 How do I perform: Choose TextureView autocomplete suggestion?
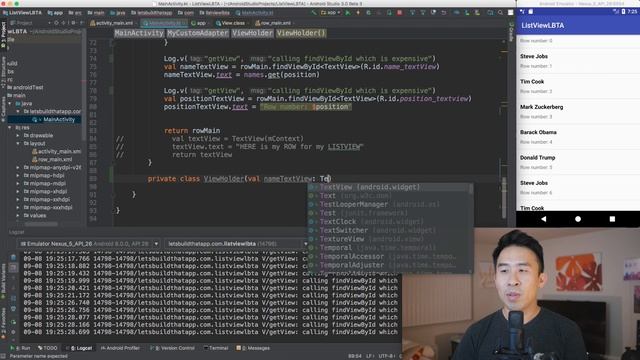(x=390, y=239)
